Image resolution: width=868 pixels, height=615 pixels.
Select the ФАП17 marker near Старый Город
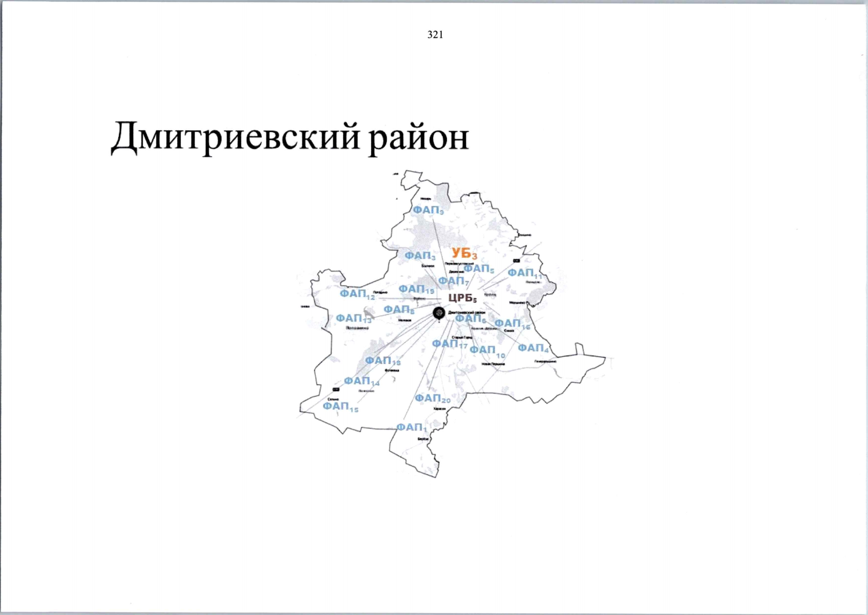coord(449,343)
